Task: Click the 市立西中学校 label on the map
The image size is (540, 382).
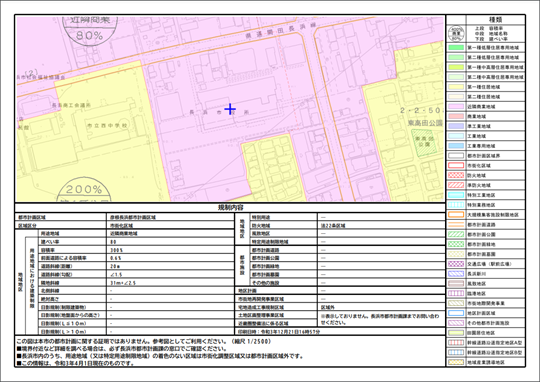Action: click(x=107, y=126)
